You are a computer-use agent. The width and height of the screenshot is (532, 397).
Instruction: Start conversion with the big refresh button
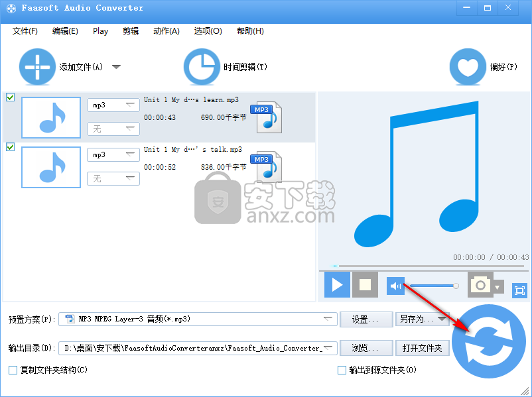click(x=489, y=341)
